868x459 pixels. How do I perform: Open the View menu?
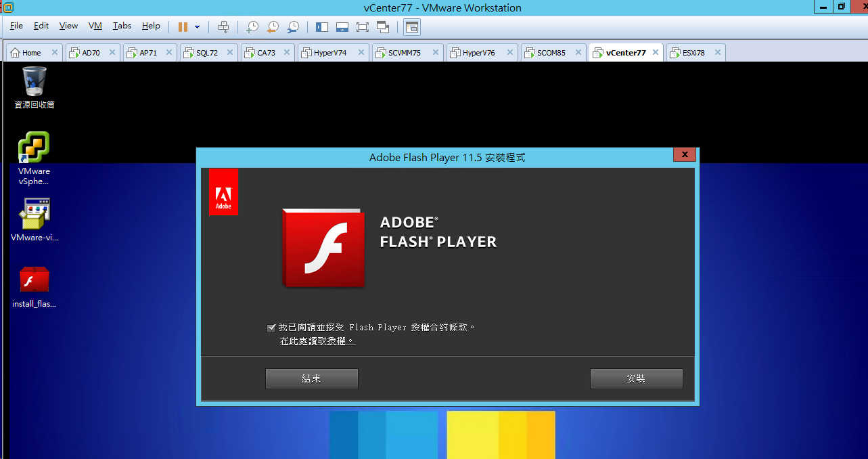tap(68, 26)
